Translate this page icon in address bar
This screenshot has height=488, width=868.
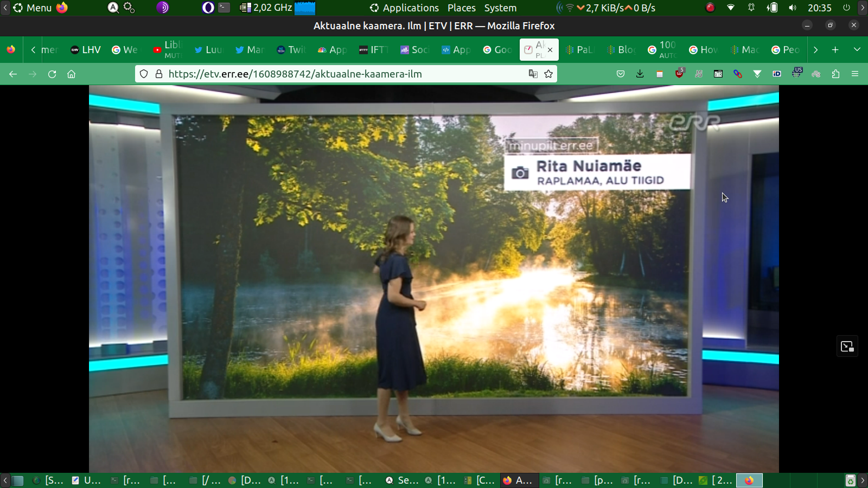533,74
